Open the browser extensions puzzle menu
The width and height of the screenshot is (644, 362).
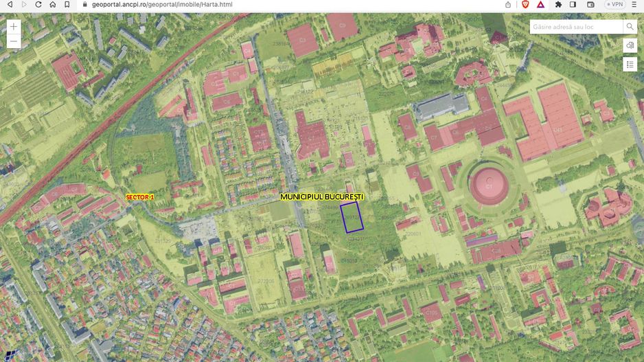[558, 4]
